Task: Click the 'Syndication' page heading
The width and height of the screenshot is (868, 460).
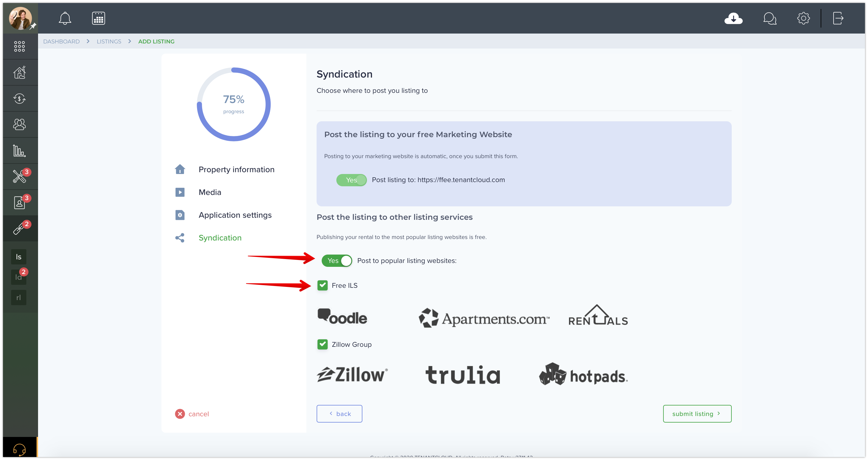Action: 344,74
